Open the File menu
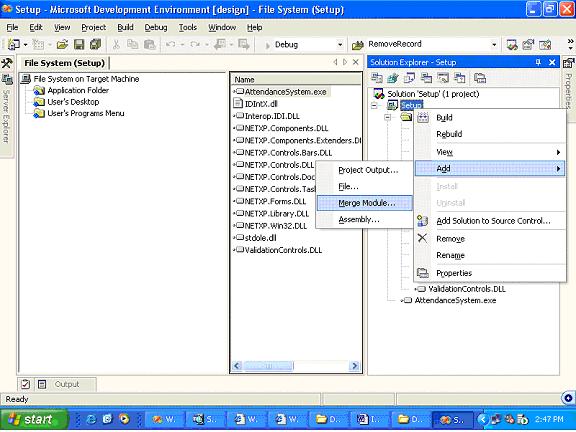The width and height of the screenshot is (576, 432). tap(12, 28)
